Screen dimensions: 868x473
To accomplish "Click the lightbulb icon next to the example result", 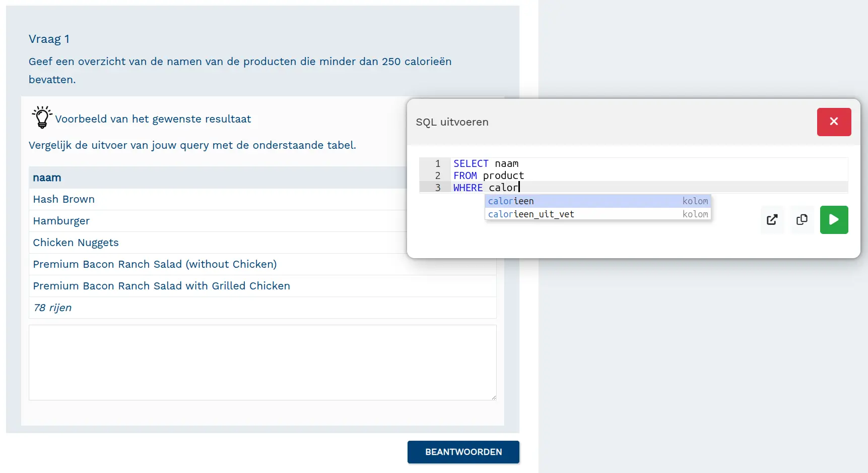I will (x=42, y=116).
